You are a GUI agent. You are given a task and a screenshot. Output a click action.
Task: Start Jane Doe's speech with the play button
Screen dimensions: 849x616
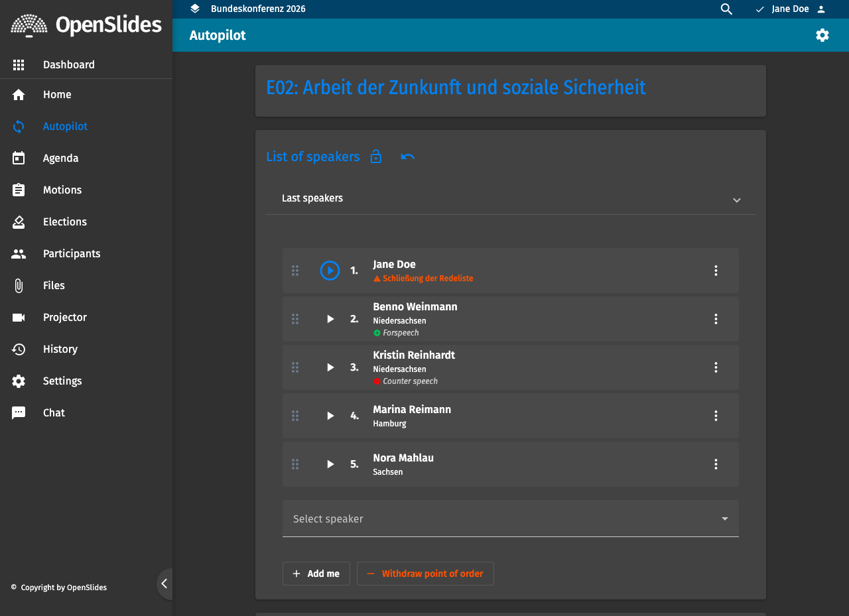(x=330, y=271)
